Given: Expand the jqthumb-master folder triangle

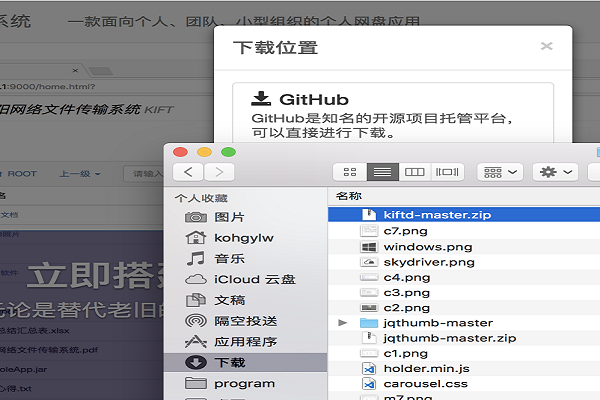Looking at the screenshot, I should click(342, 323).
